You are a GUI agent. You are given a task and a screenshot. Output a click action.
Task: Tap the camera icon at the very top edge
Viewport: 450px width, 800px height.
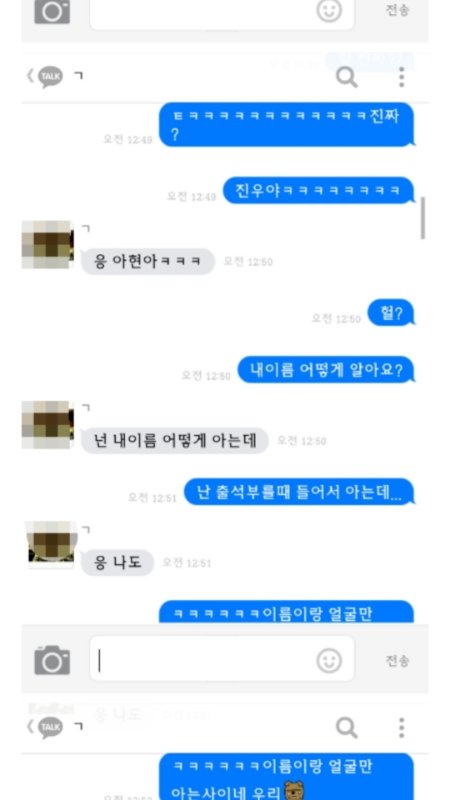click(52, 11)
